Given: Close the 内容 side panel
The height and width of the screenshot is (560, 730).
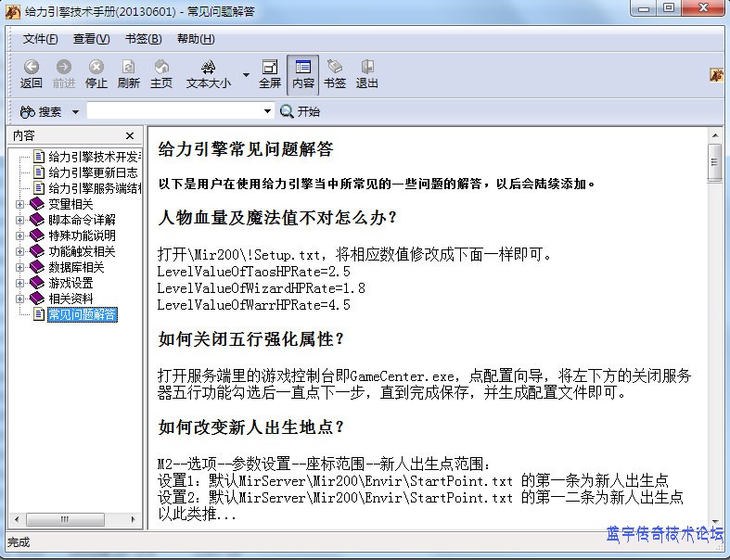Looking at the screenshot, I should point(131,135).
